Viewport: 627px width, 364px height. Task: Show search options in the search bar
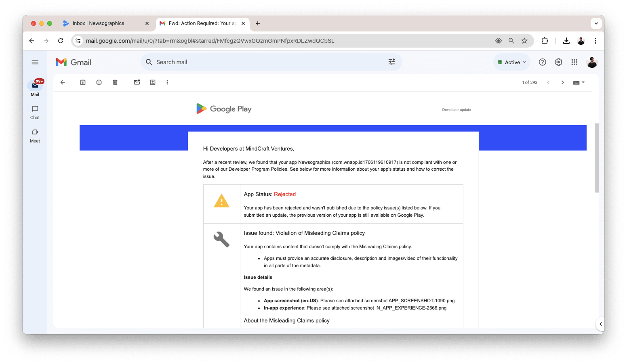391,62
